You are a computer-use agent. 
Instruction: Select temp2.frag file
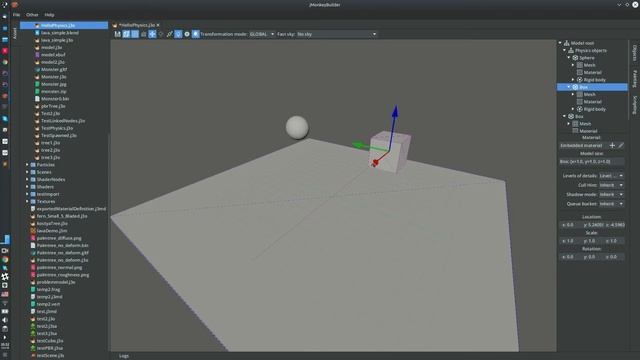point(48,289)
